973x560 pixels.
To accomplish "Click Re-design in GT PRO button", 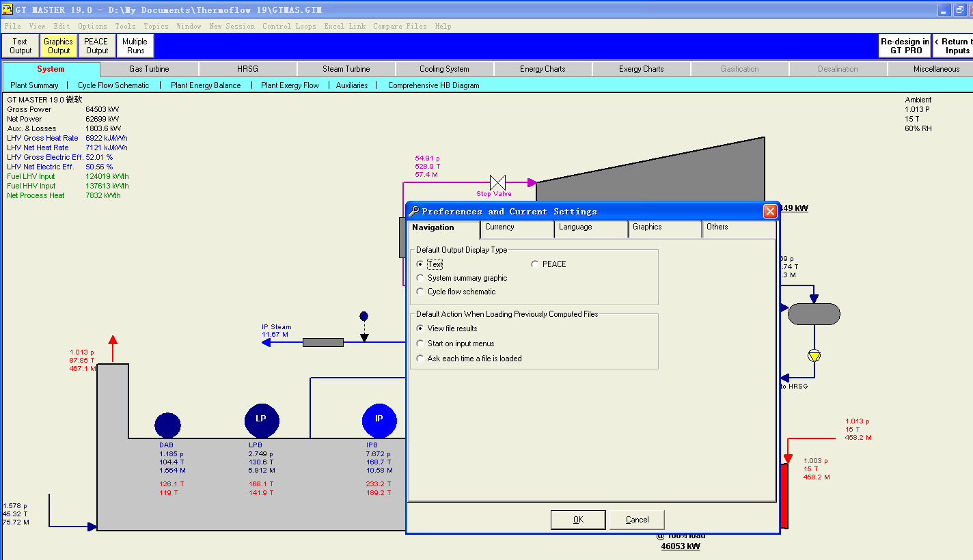I will click(905, 46).
